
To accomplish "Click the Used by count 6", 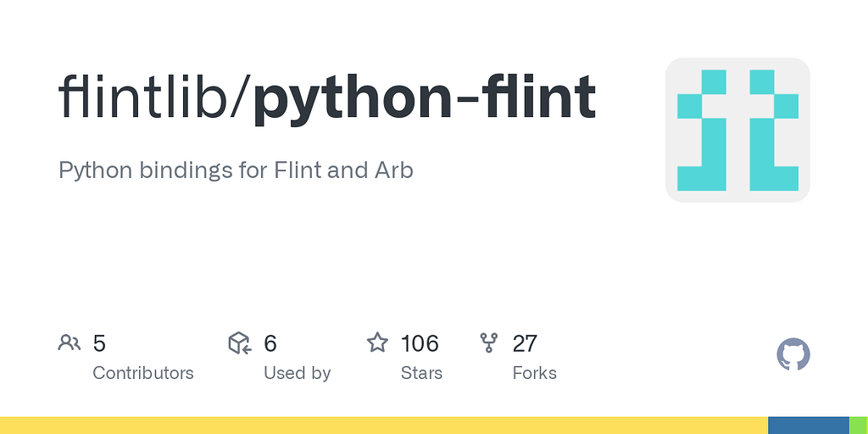I will click(270, 344).
